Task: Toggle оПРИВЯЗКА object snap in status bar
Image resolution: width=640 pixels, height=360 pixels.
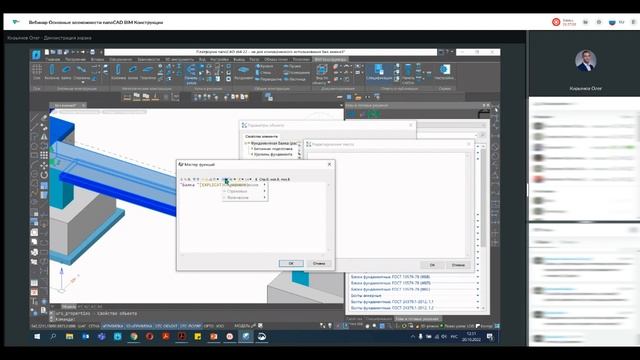Action: (113, 326)
